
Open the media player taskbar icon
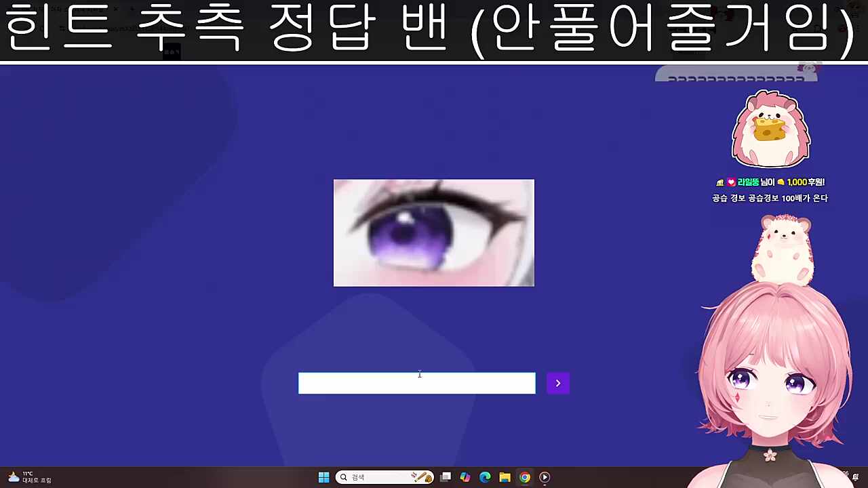tap(545, 477)
